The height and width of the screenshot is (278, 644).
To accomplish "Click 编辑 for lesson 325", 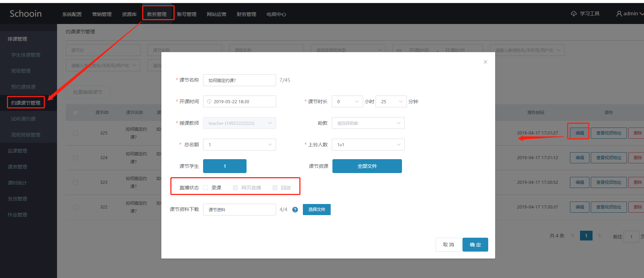I will [x=580, y=133].
